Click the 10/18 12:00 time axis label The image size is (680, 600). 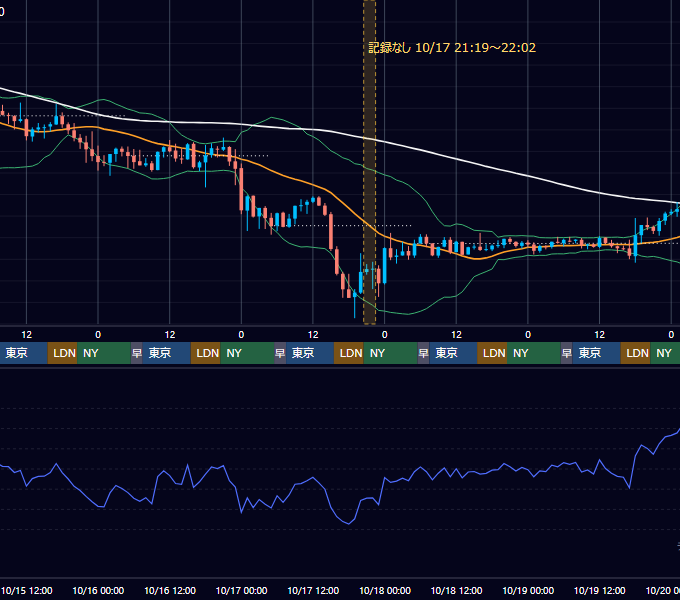456,590
